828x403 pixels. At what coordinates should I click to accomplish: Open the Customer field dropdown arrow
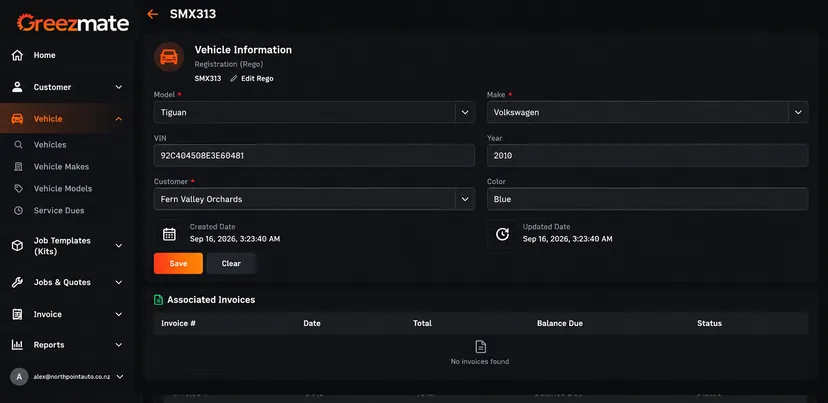point(465,199)
